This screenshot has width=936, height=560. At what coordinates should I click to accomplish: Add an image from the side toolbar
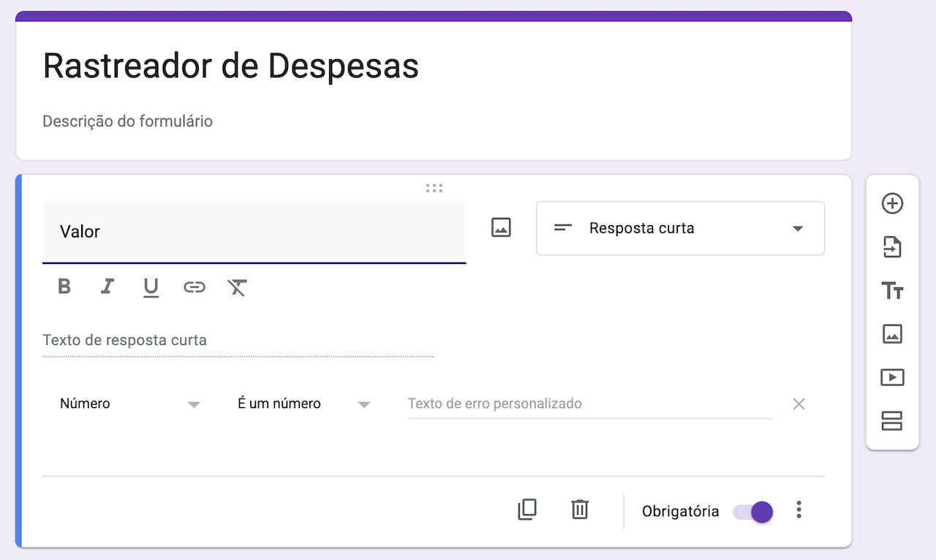(892, 334)
